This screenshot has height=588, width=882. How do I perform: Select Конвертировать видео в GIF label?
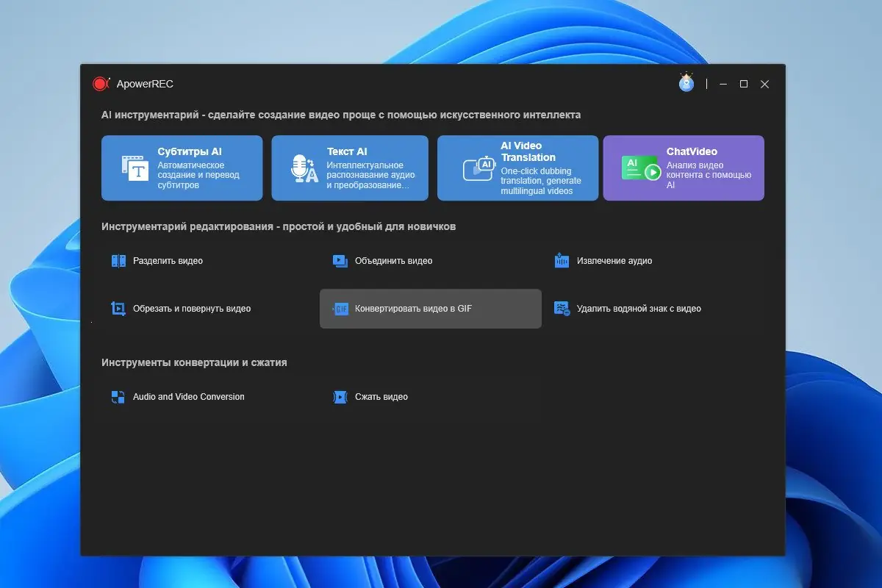[413, 309]
